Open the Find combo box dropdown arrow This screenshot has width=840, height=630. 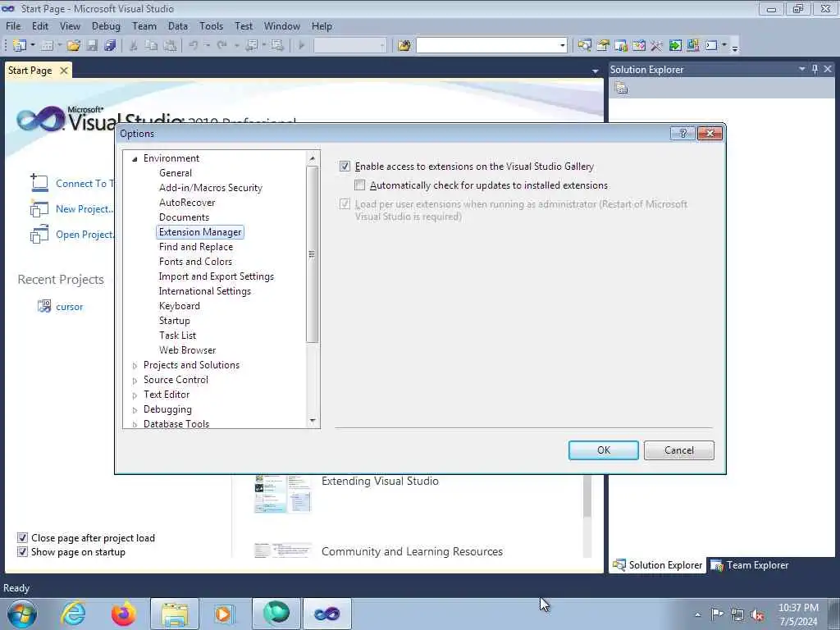tap(562, 46)
